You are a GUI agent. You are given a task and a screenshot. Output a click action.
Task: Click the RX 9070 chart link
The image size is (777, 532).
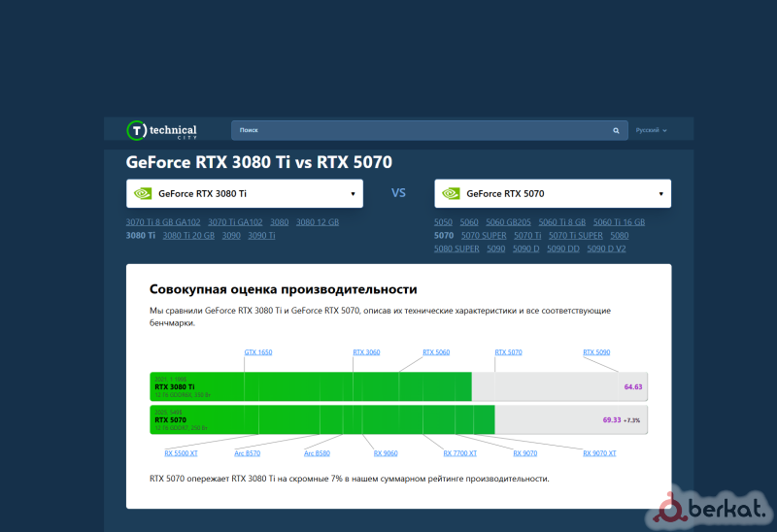pyautogui.click(x=525, y=453)
